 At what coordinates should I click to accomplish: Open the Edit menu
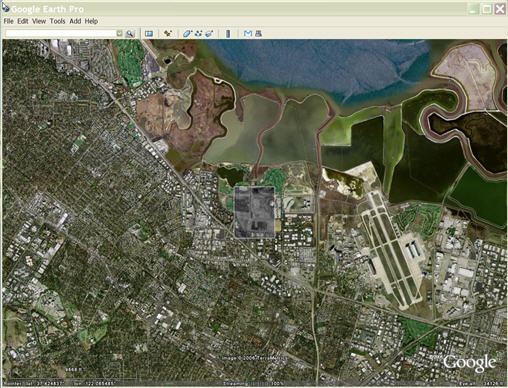coord(23,21)
